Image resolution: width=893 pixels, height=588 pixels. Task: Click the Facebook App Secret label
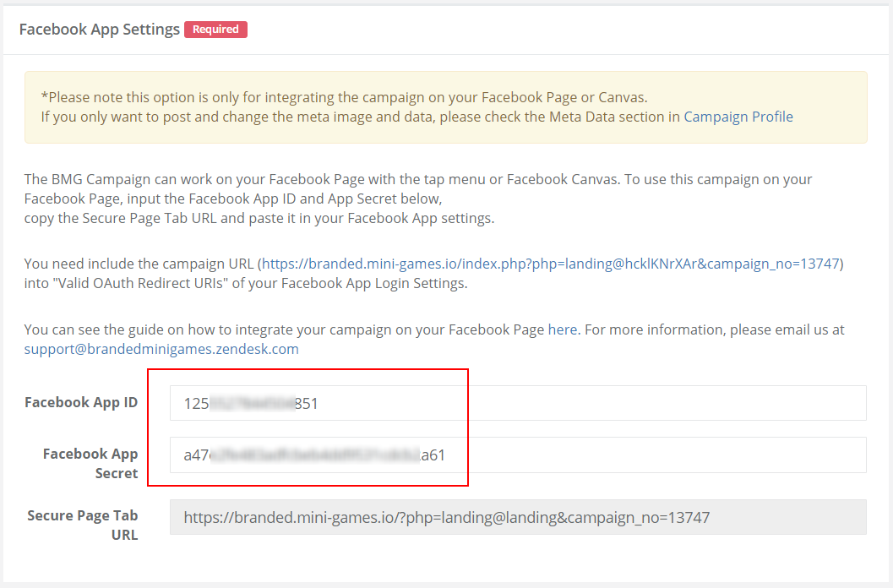(x=90, y=463)
